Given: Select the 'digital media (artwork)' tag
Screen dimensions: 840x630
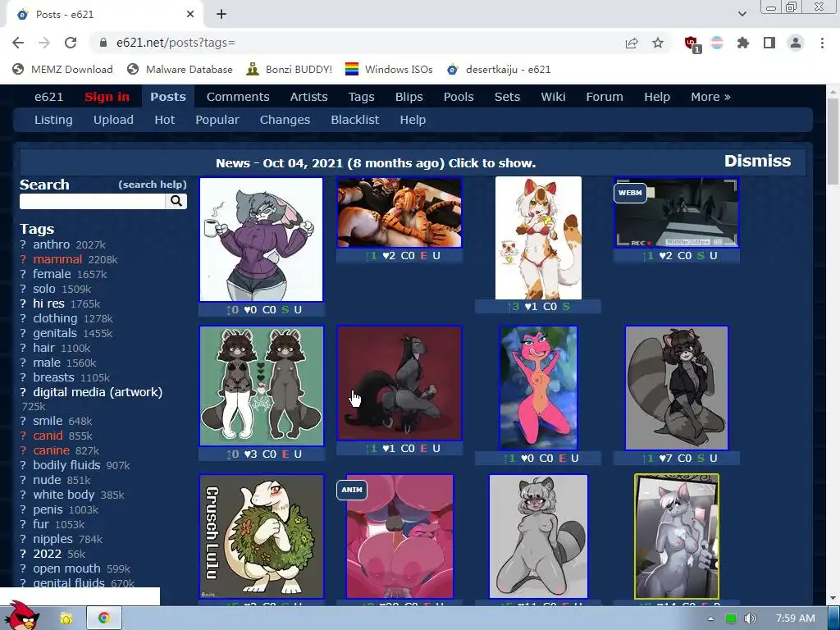Looking at the screenshot, I should (98, 392).
